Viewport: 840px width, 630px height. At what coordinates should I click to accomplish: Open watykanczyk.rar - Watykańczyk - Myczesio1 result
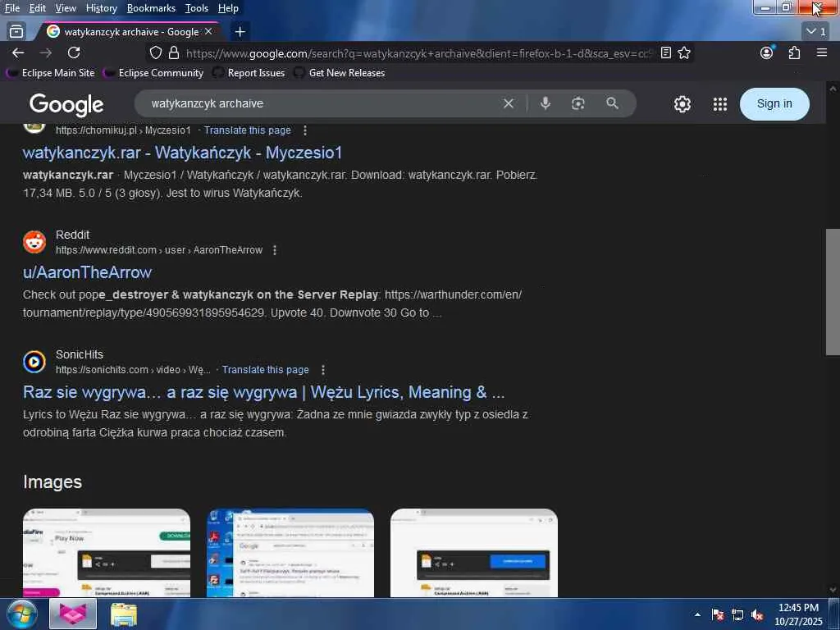[x=182, y=153]
